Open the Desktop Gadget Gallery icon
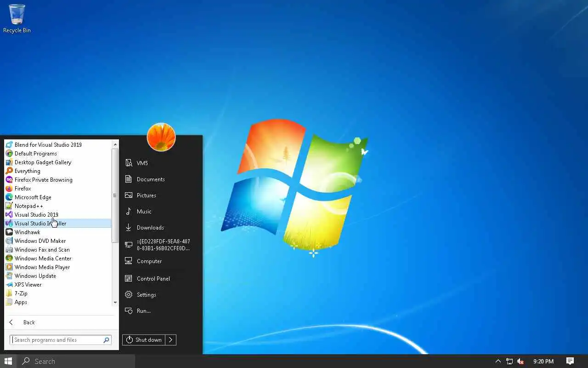This screenshot has height=368, width=588. 9,162
